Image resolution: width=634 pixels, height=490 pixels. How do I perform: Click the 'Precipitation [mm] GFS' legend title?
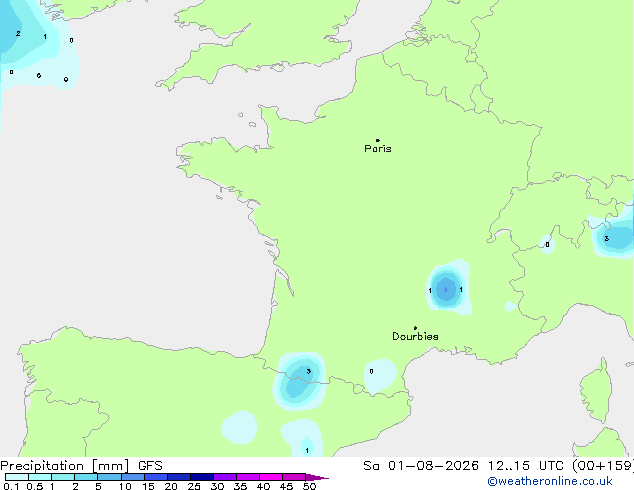coord(81,466)
